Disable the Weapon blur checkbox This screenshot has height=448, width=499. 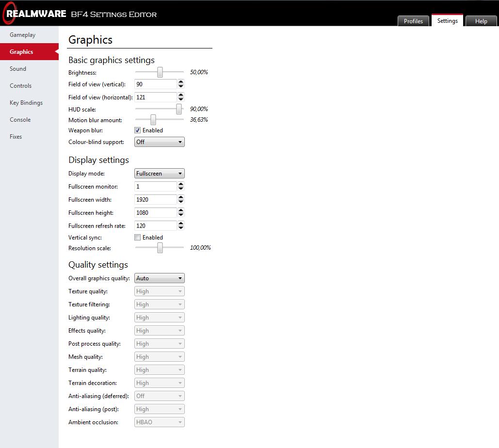[x=138, y=130]
